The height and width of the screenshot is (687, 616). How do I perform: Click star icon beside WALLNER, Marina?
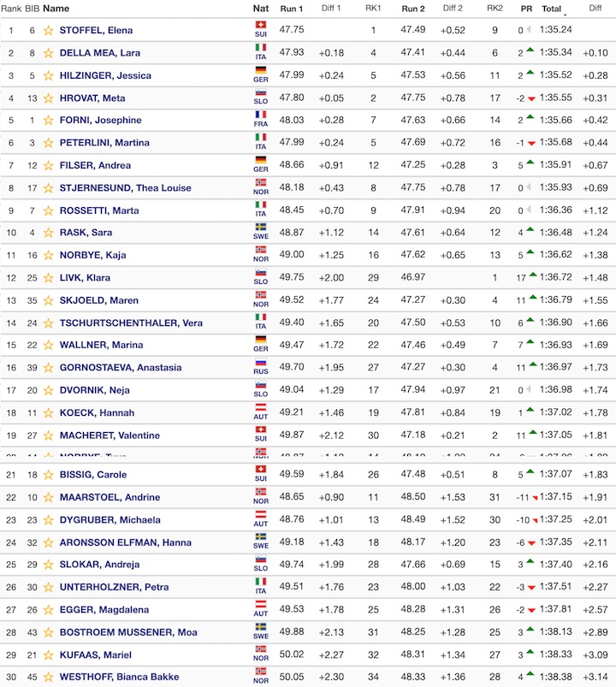[x=48, y=345]
